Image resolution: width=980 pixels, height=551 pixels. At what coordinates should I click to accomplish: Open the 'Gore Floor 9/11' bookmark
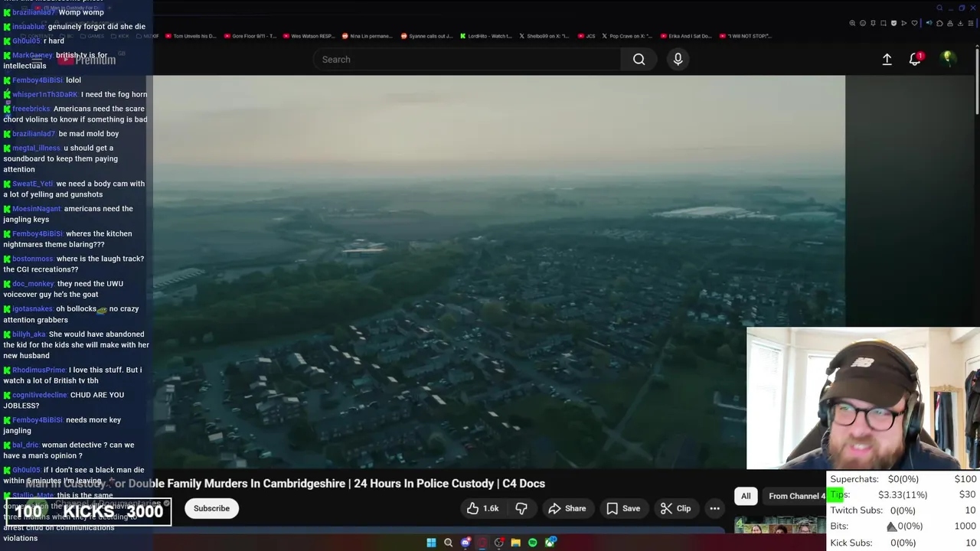(x=250, y=36)
